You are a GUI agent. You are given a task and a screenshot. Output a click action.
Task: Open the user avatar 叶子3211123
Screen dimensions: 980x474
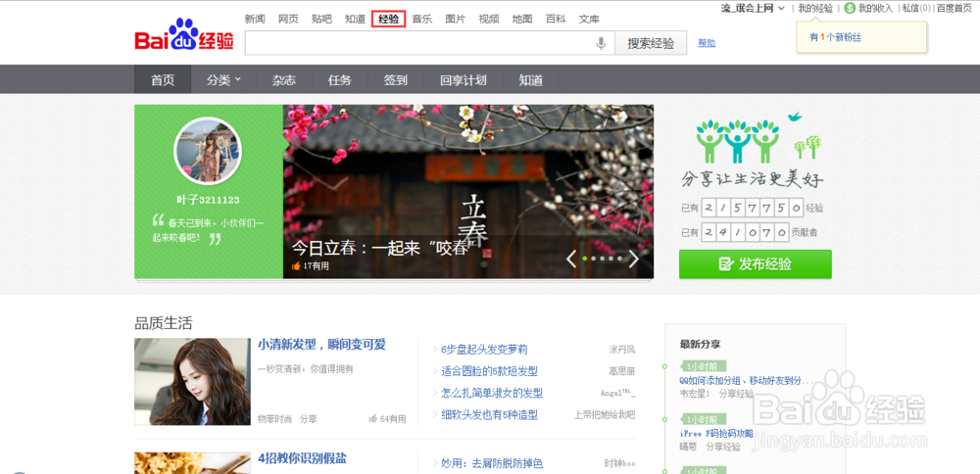click(x=208, y=151)
